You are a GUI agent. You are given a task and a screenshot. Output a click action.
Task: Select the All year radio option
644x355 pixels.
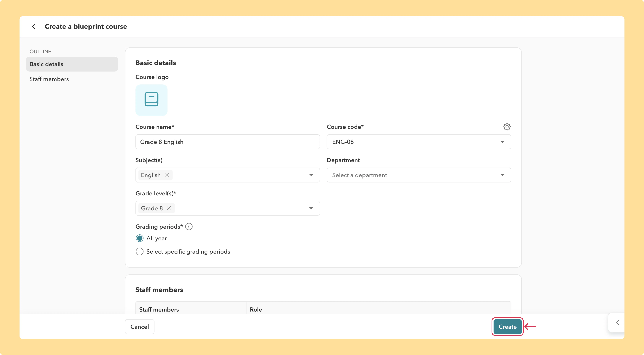(x=139, y=238)
